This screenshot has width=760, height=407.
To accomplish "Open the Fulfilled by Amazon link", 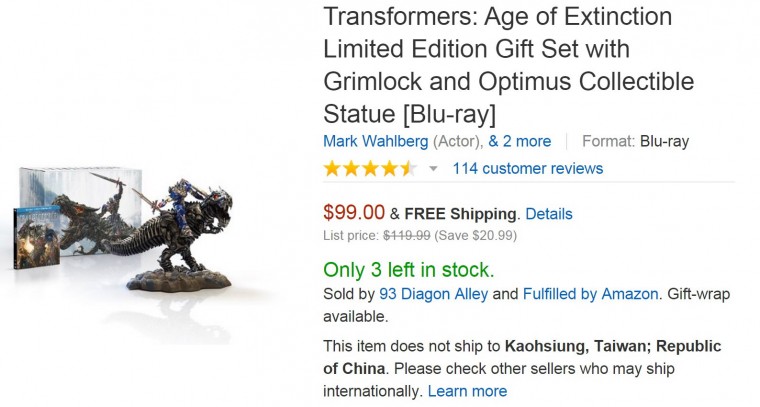I will coord(590,294).
